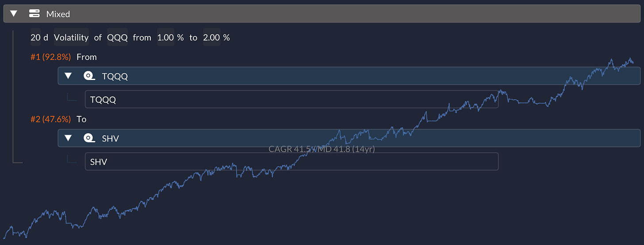Click the #2 (47.6%) weight label
This screenshot has width=644, height=245.
tap(50, 119)
